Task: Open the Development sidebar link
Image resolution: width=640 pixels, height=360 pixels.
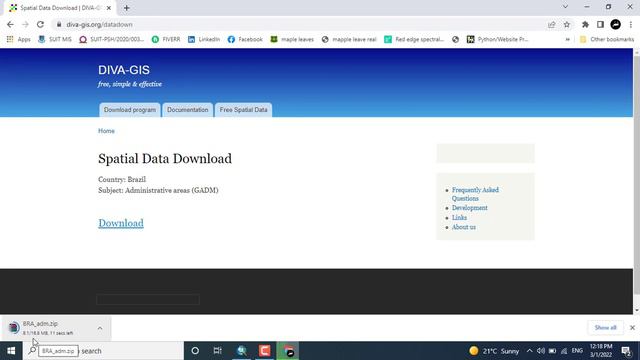Action: click(469, 208)
